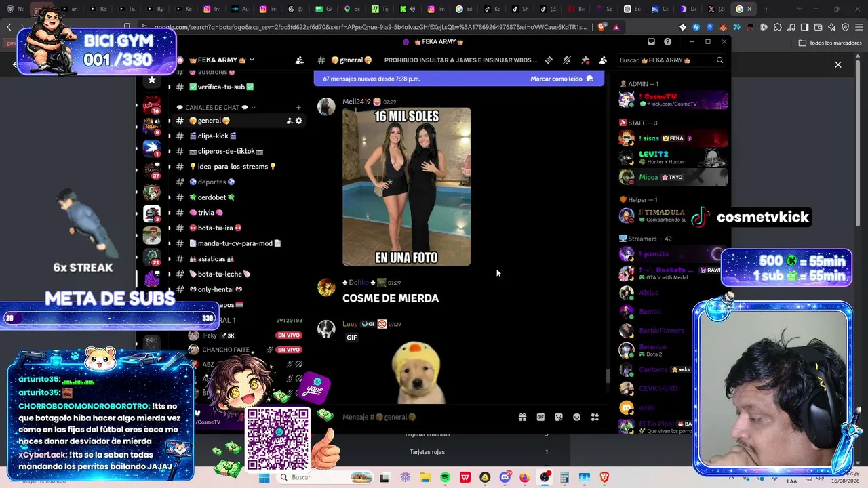Toggle notification settings bell in channel header

(x=567, y=60)
